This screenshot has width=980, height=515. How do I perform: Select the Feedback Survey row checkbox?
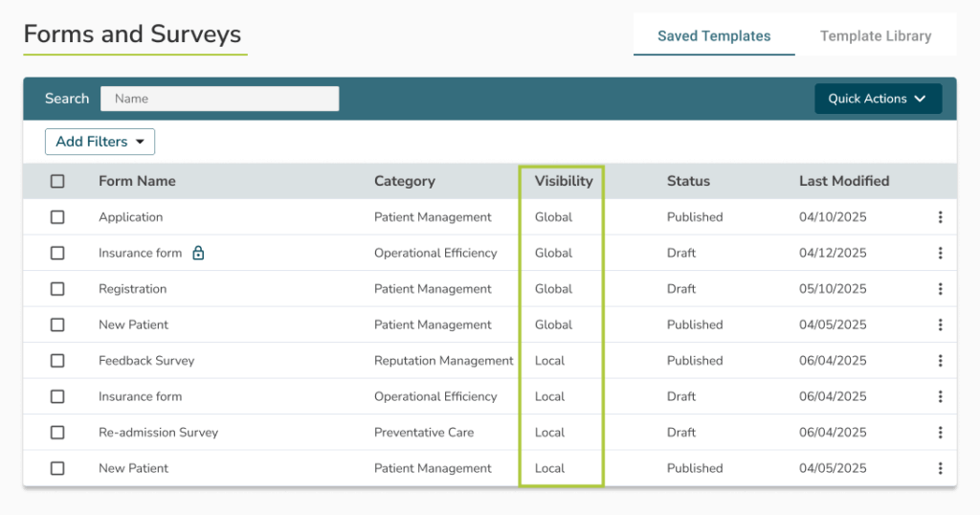click(x=57, y=361)
